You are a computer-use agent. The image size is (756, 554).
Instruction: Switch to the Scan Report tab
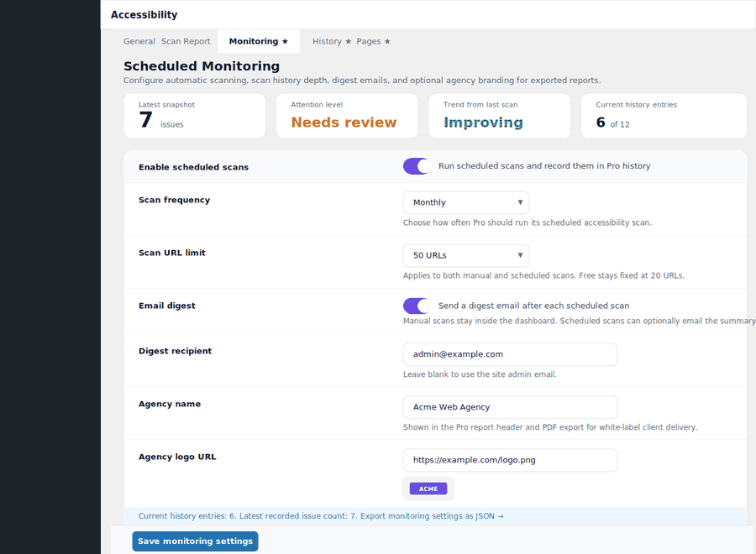(x=186, y=41)
